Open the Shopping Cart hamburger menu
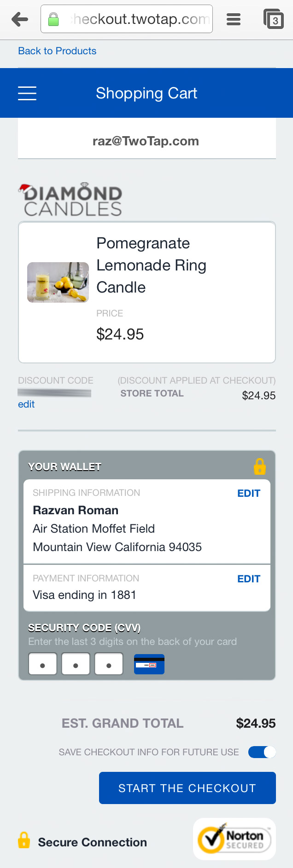Screen dimensions: 293x868 point(27,93)
